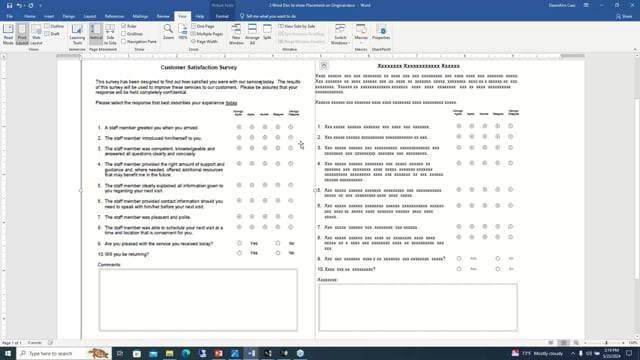Open the Insert tab

coord(49,16)
